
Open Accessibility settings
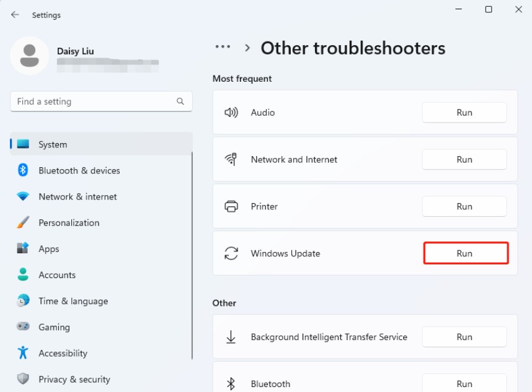pos(101,353)
